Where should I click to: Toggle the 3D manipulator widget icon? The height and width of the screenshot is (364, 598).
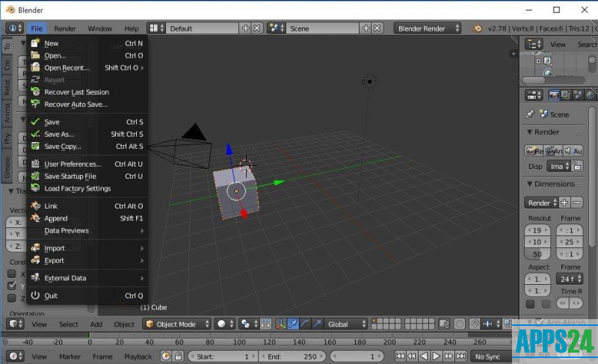point(281,324)
